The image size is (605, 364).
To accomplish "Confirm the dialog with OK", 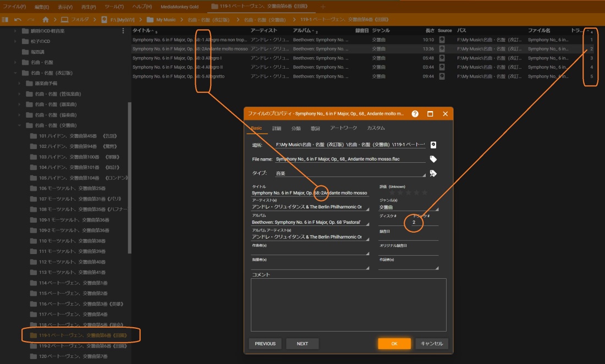I will 394,344.
